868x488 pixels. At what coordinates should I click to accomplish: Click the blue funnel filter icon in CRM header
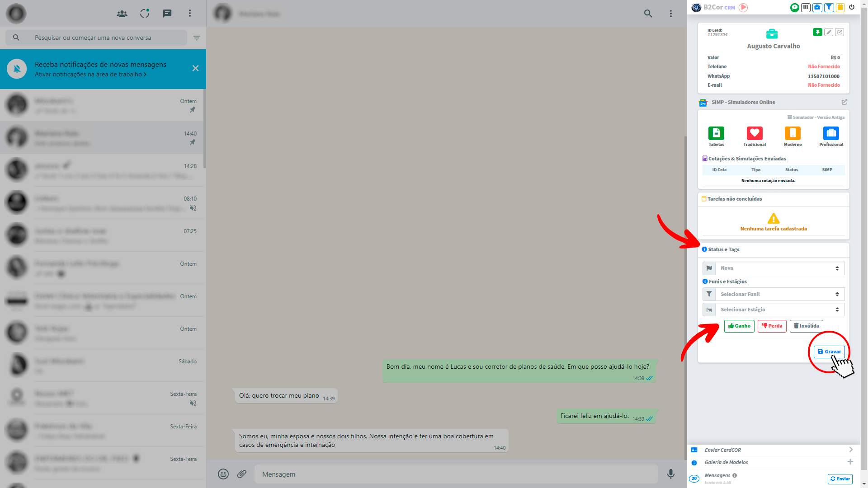pyautogui.click(x=829, y=7)
